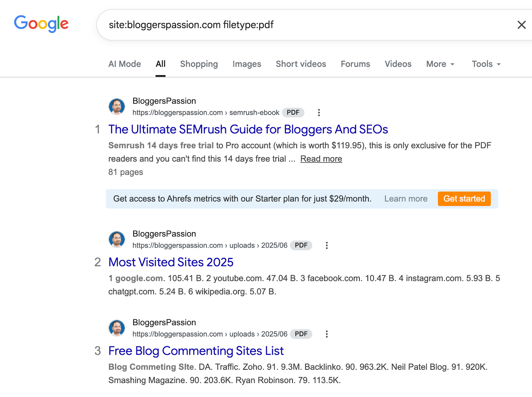Click BloggersPassion avatar on first result
Image resolution: width=532 pixels, height=397 pixels.
point(117,107)
